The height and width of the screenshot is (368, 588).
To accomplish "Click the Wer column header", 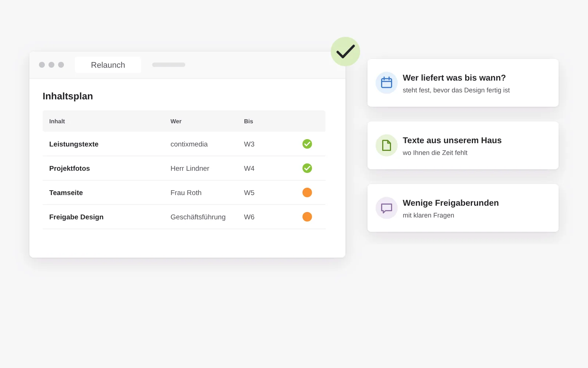I will click(x=176, y=121).
